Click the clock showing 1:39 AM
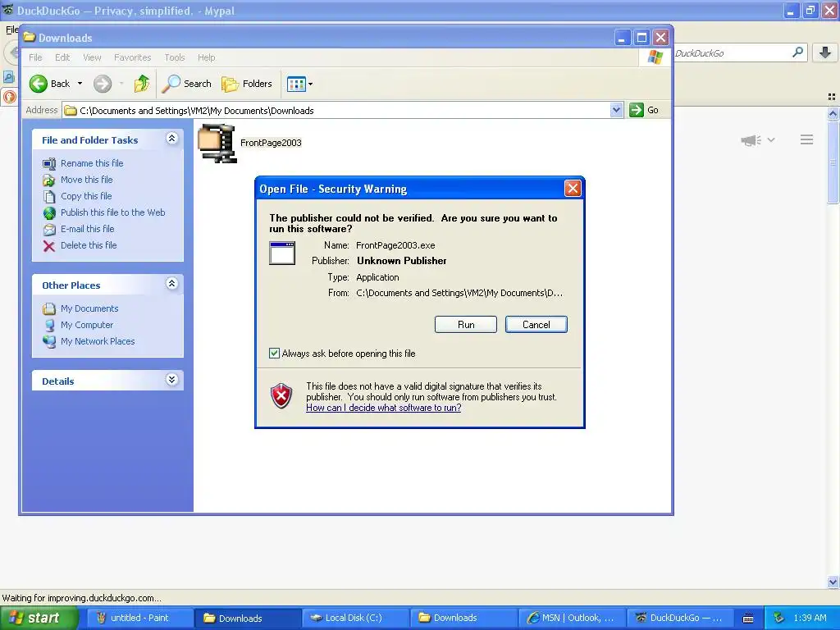The image size is (840, 630). 810,618
